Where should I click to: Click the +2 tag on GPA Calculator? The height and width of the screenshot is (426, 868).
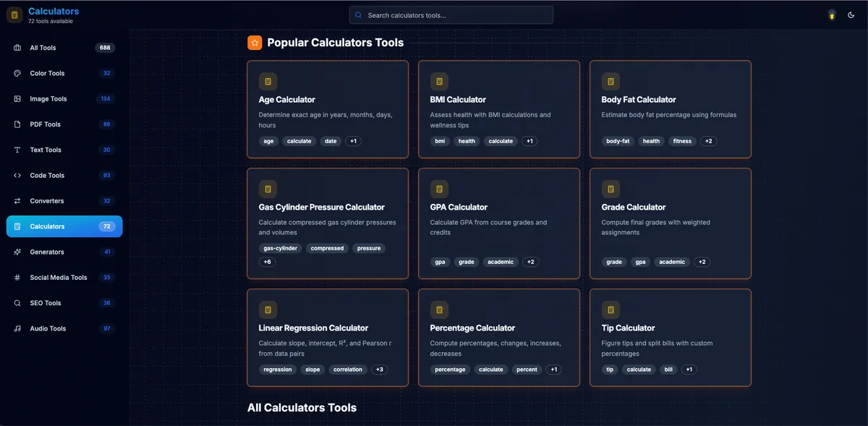coord(530,262)
